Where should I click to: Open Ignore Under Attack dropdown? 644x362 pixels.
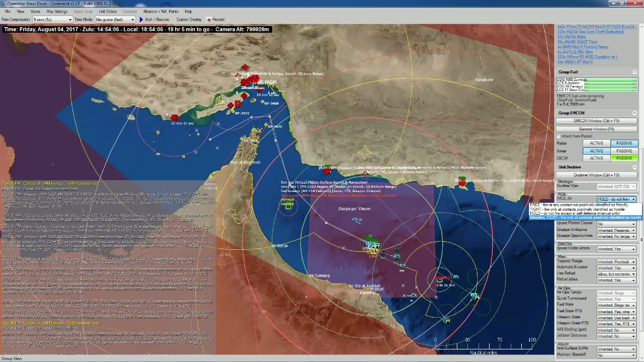click(x=616, y=249)
